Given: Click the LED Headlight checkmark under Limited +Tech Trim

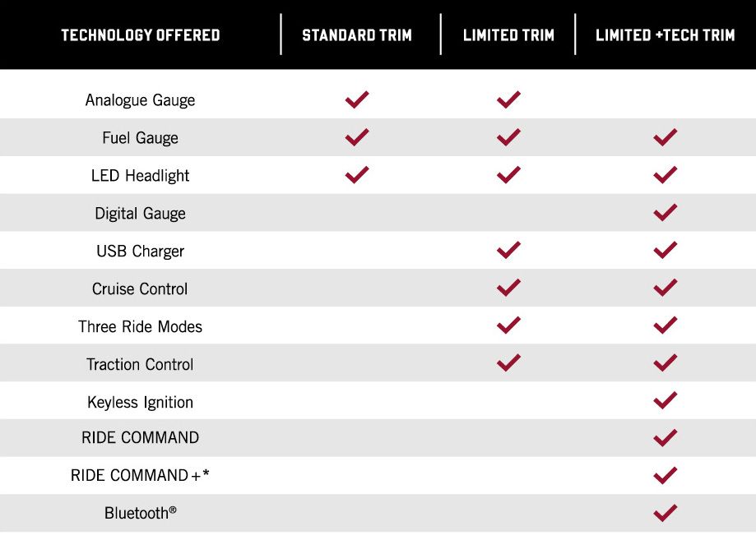Looking at the screenshot, I should click(x=666, y=175).
